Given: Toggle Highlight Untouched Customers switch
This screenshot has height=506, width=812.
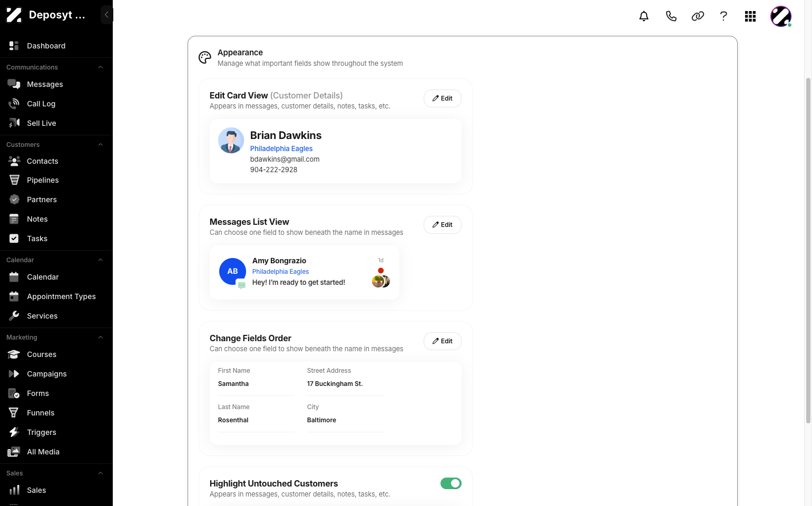Looking at the screenshot, I should coord(451,483).
